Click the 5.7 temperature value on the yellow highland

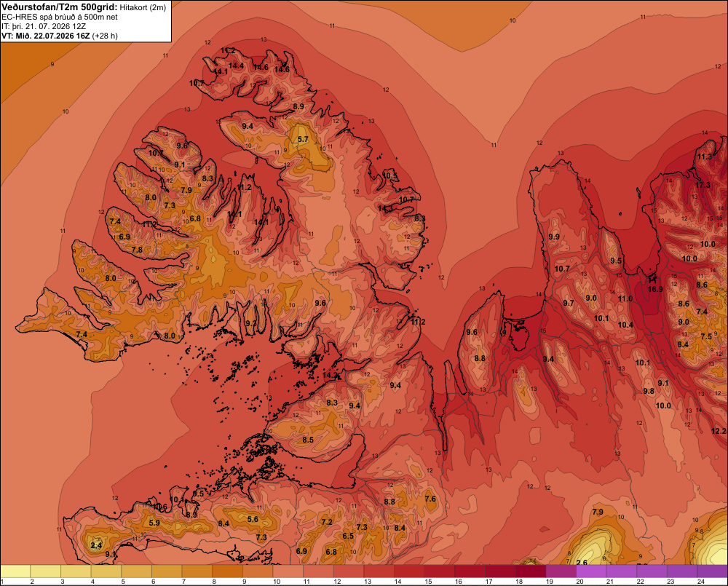303,139
